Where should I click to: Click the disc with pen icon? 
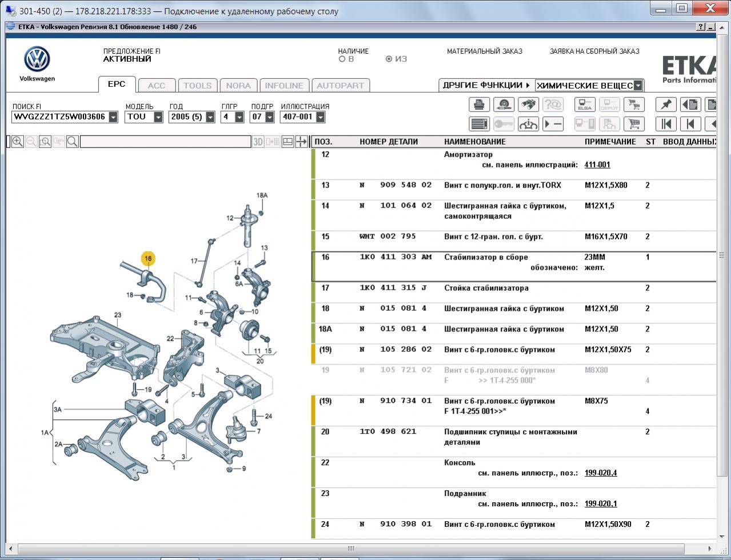click(504, 105)
